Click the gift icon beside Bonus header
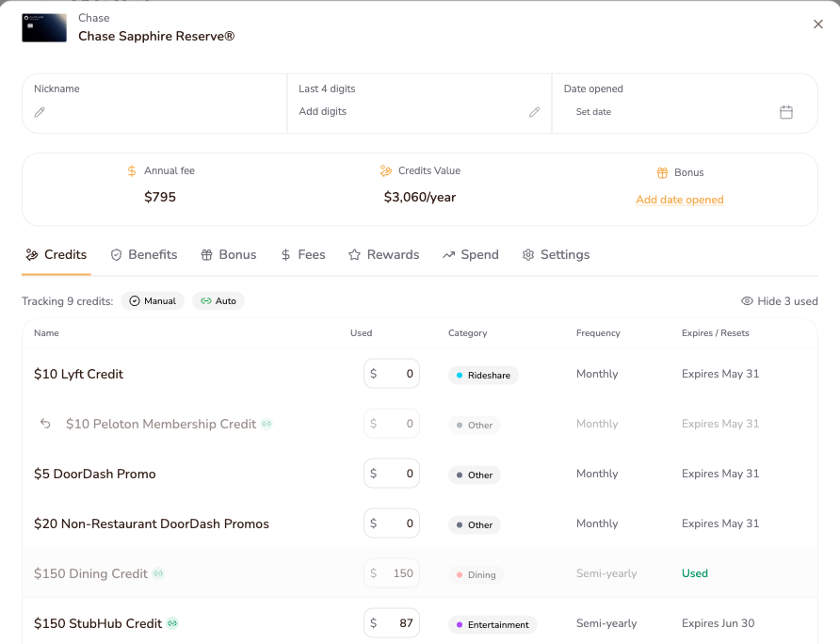The image size is (840, 644). (663, 172)
